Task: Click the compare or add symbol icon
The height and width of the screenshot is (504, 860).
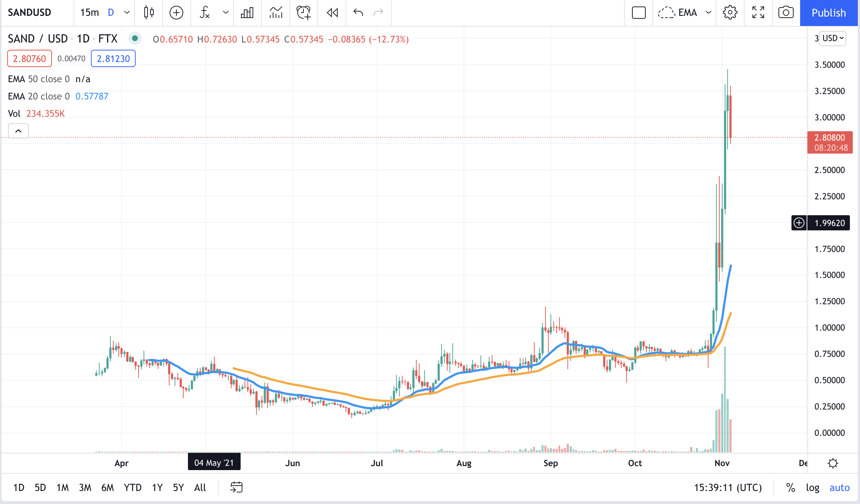Action: (x=176, y=13)
